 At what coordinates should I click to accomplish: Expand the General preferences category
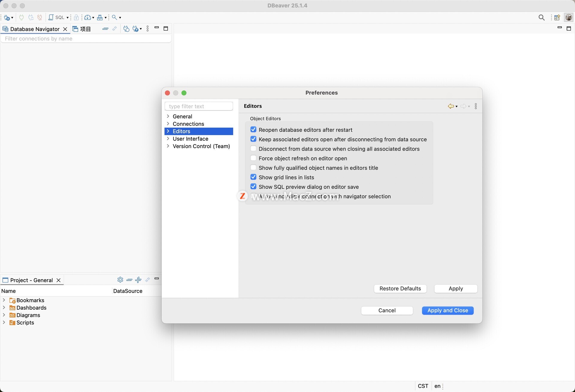point(168,116)
